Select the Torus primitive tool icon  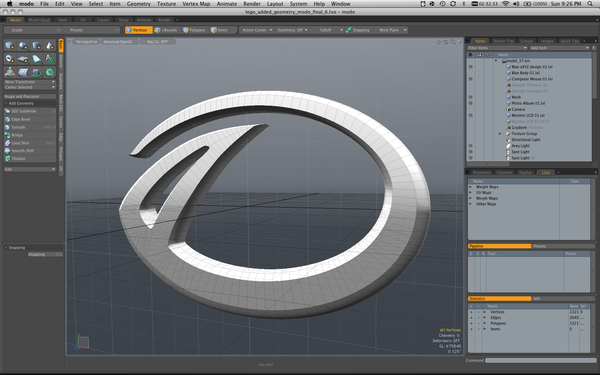pyautogui.click(x=10, y=59)
